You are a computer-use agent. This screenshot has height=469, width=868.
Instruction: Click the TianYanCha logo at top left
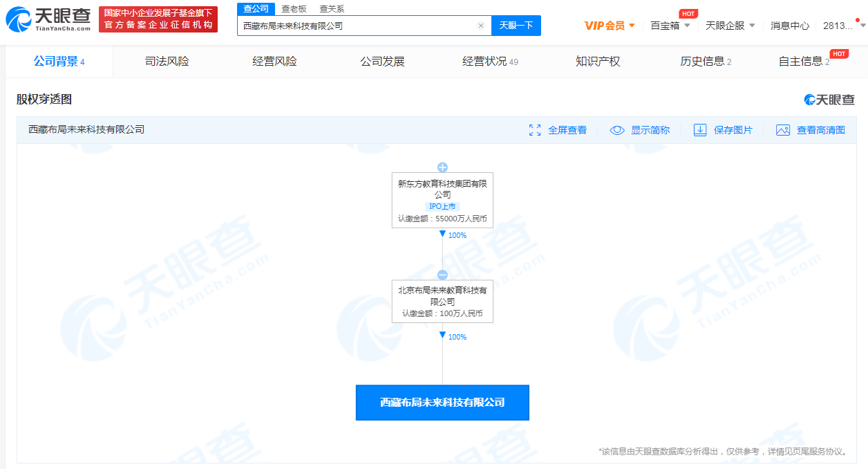pos(48,19)
